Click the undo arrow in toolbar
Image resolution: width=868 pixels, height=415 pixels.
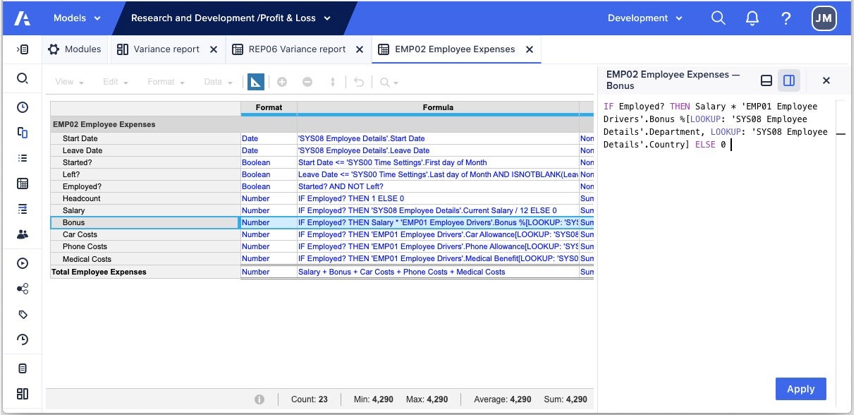click(x=359, y=82)
